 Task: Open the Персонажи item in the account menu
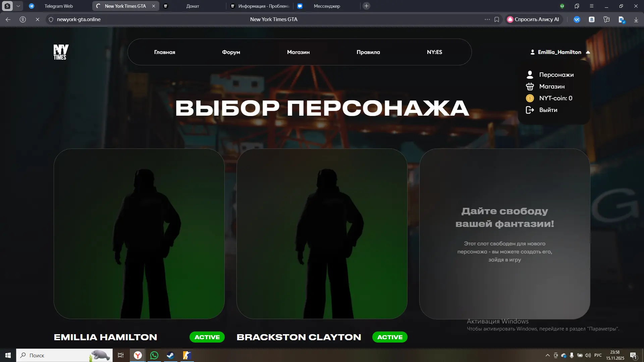[556, 74]
